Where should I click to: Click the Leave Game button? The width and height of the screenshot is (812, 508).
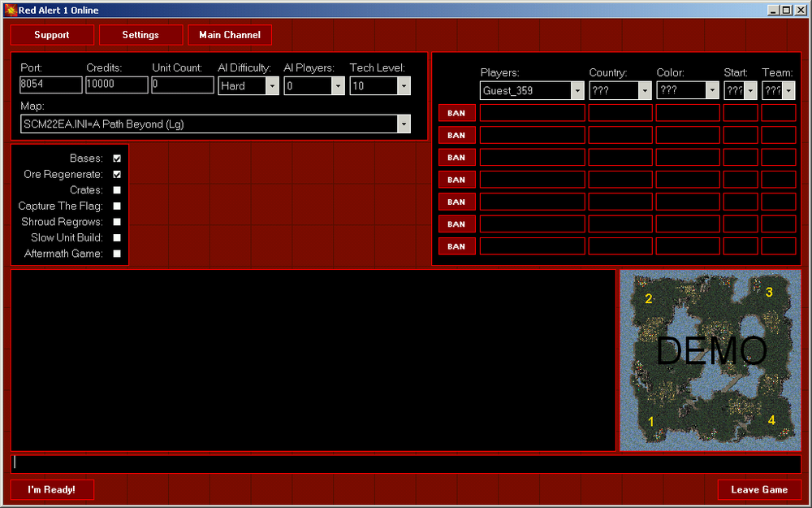(x=760, y=489)
